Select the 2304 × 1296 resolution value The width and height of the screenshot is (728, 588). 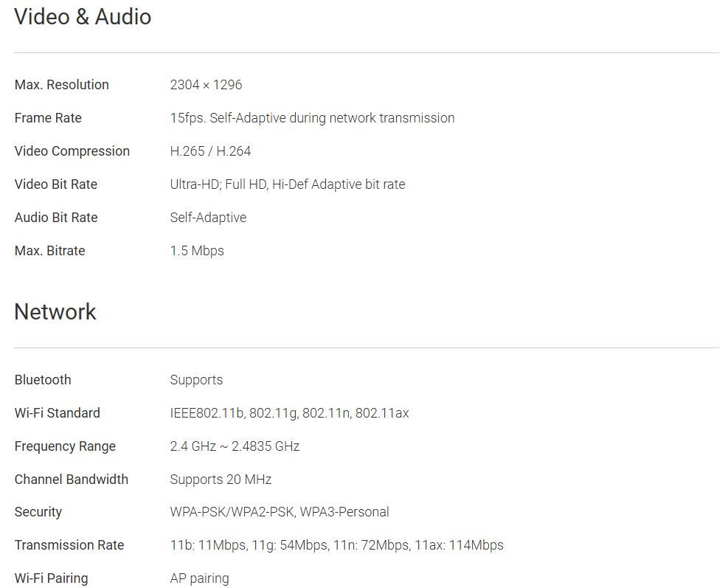206,85
